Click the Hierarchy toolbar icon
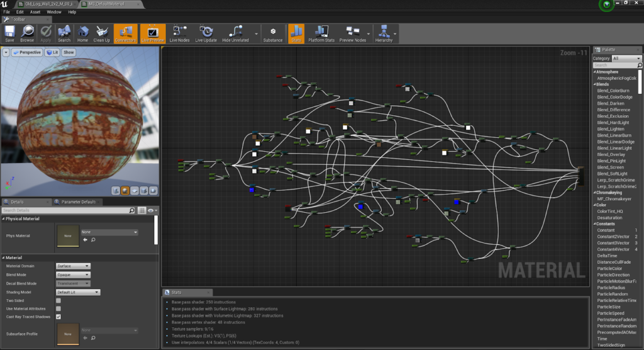 click(x=384, y=34)
